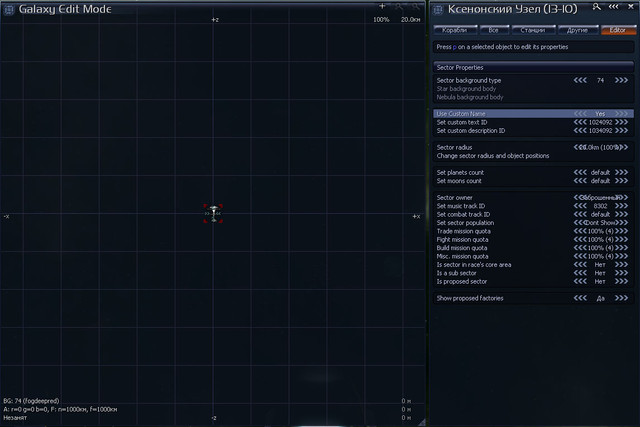Raise Fight mission quota

tap(621, 240)
